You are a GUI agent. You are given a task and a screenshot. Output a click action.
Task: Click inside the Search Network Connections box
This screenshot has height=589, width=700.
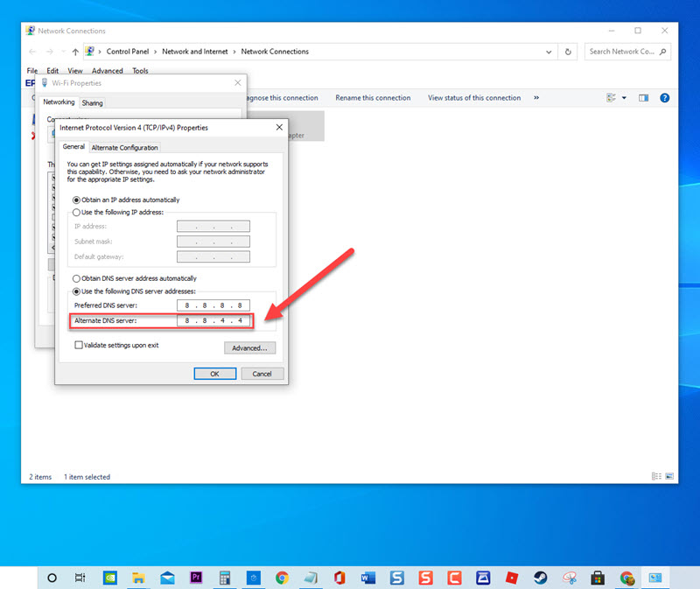626,52
